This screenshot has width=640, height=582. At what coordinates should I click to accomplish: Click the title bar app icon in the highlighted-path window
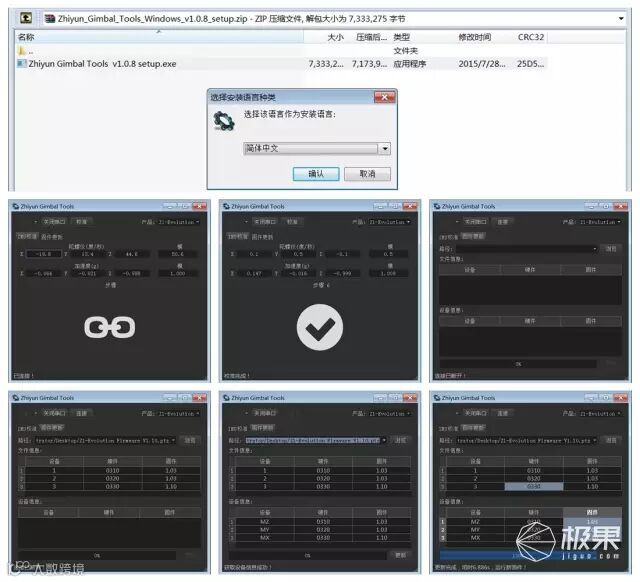(x=227, y=398)
